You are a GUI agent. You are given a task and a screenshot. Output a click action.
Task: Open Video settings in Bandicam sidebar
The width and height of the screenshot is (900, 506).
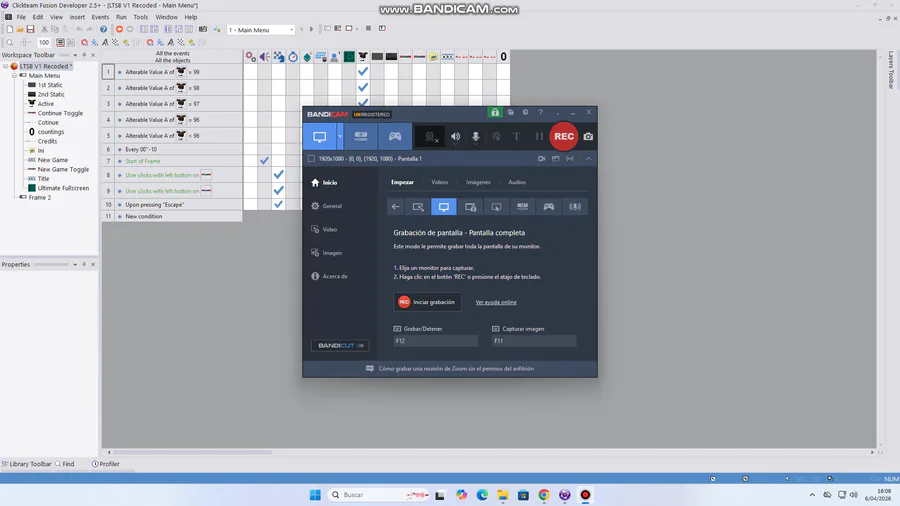pos(324,229)
